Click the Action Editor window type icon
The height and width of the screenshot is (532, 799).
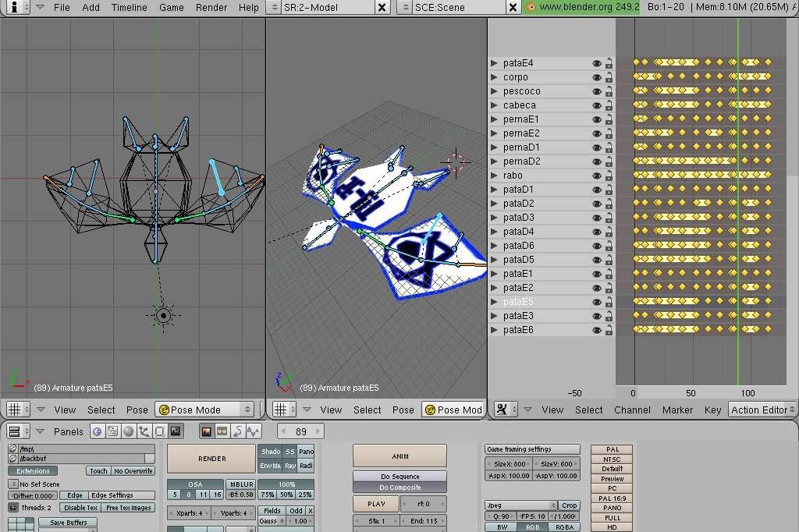click(x=506, y=410)
